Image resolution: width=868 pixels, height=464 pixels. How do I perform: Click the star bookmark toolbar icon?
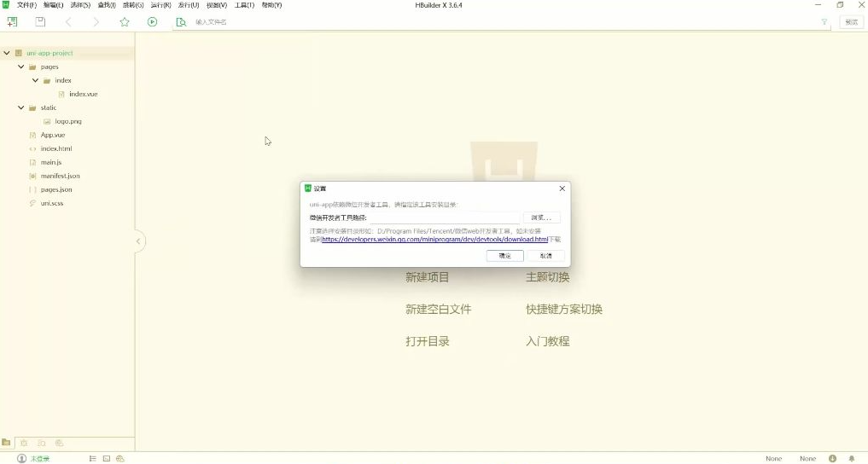[125, 22]
